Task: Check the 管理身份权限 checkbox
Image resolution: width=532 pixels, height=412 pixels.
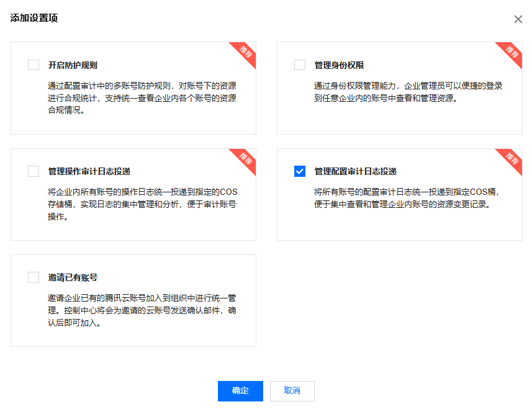Action: pyautogui.click(x=300, y=65)
